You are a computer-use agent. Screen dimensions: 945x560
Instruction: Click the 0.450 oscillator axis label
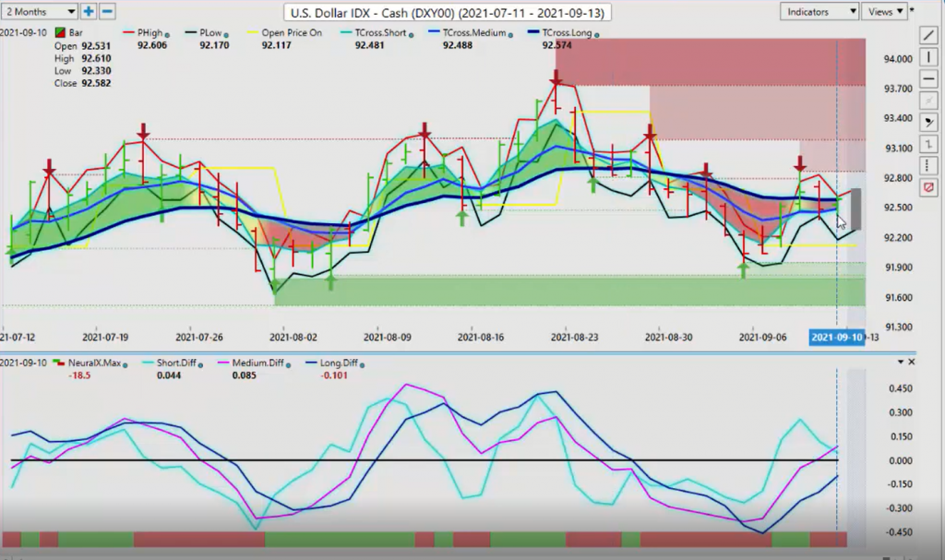[x=901, y=388]
